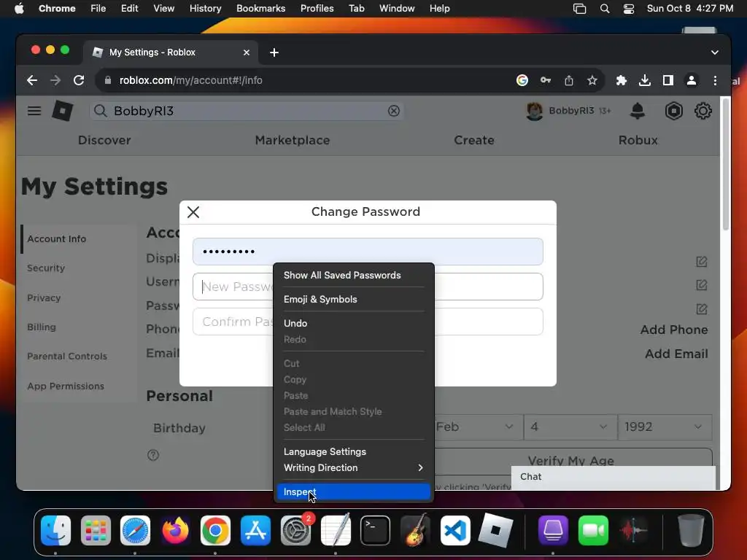747x560 pixels.
Task: Open Spotlight search in menu bar
Action: (605, 9)
